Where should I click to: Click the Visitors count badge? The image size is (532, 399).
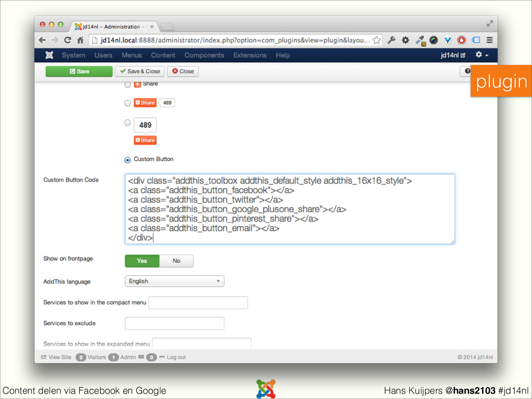tap(81, 357)
